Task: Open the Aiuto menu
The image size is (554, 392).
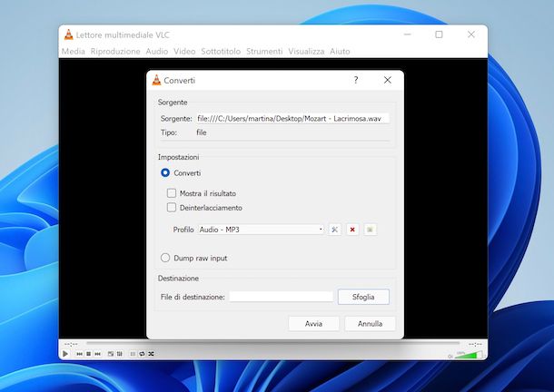Action: 340,51
